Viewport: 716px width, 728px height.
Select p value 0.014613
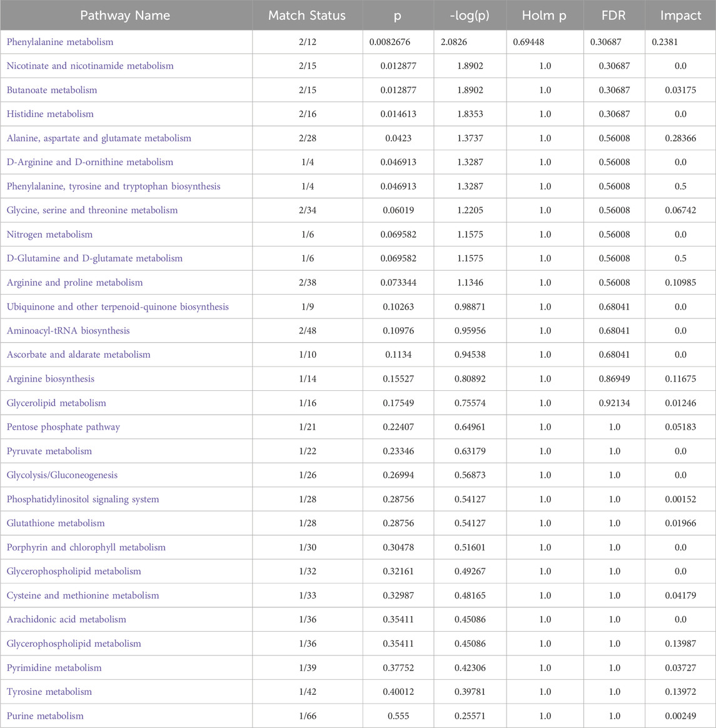(x=398, y=114)
